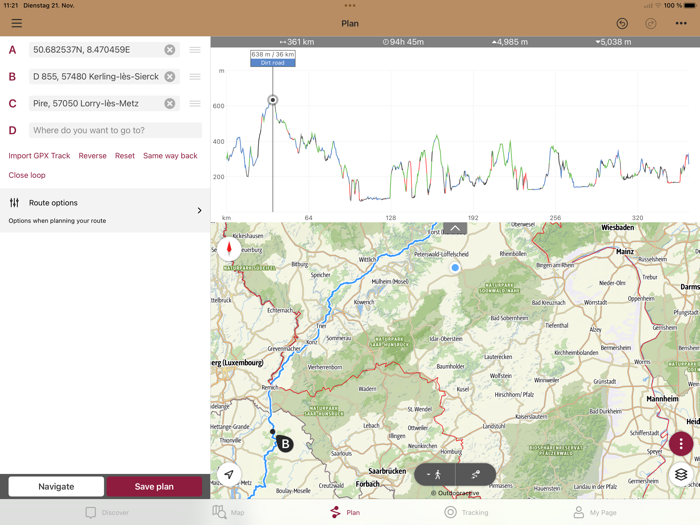Select the B waypoint marker on map

(x=285, y=444)
